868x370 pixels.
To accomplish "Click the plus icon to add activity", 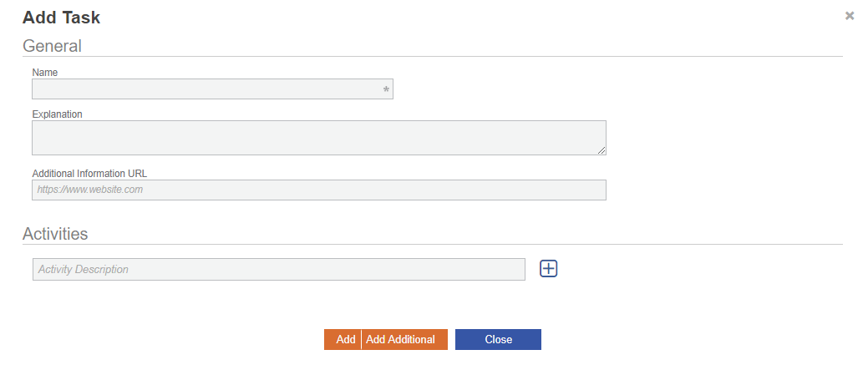I will pos(548,268).
